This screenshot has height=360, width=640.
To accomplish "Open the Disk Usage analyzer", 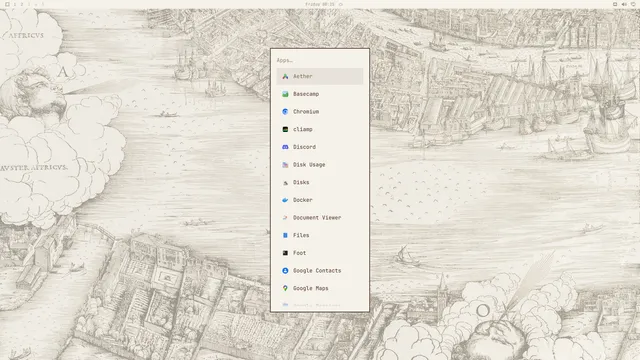I will [x=320, y=164].
